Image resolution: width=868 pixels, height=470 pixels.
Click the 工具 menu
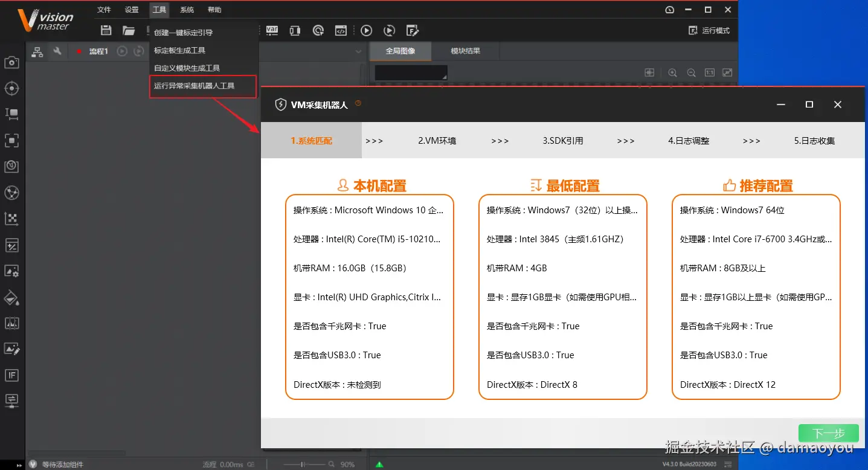coord(159,10)
